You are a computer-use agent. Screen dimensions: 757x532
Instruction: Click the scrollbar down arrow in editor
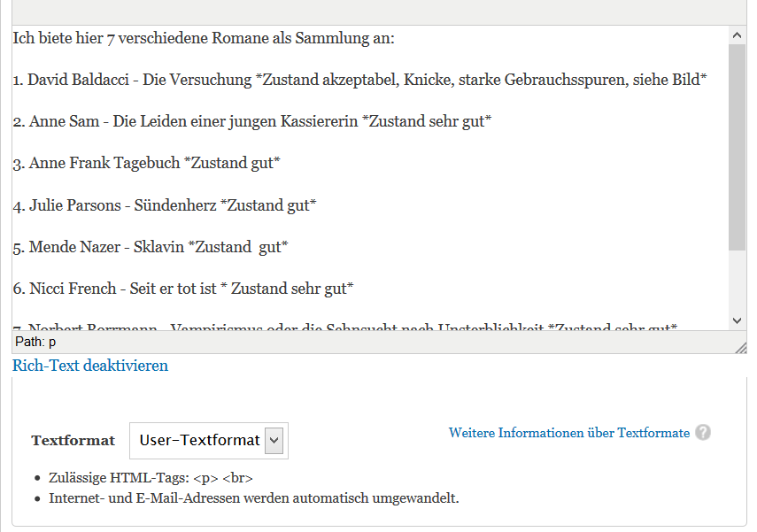coord(737,320)
